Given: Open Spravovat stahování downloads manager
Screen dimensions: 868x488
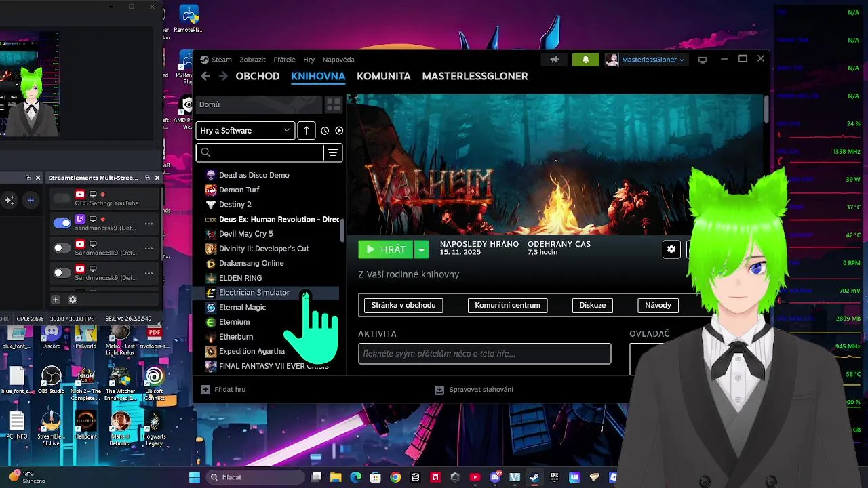Looking at the screenshot, I should [474, 390].
